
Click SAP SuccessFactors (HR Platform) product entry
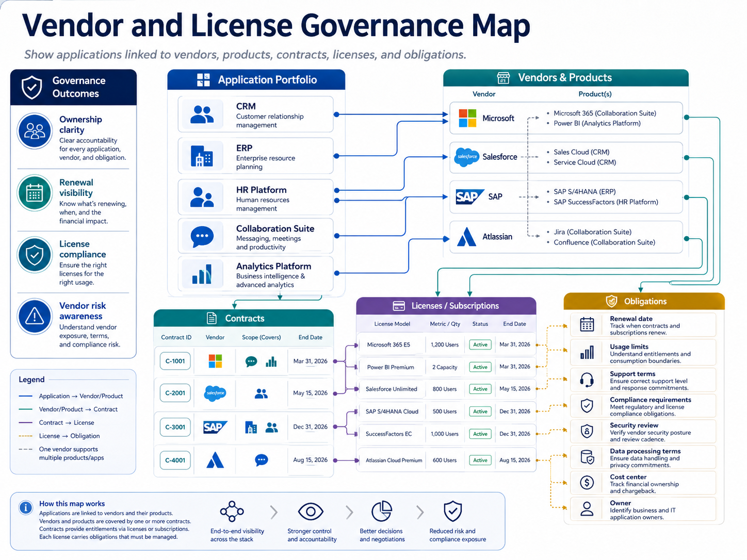click(x=606, y=202)
